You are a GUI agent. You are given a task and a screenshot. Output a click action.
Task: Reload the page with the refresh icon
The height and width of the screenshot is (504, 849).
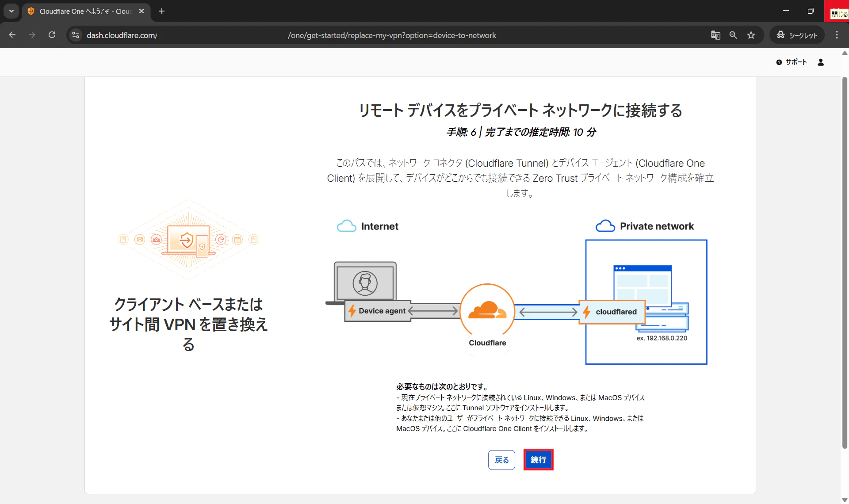click(52, 35)
